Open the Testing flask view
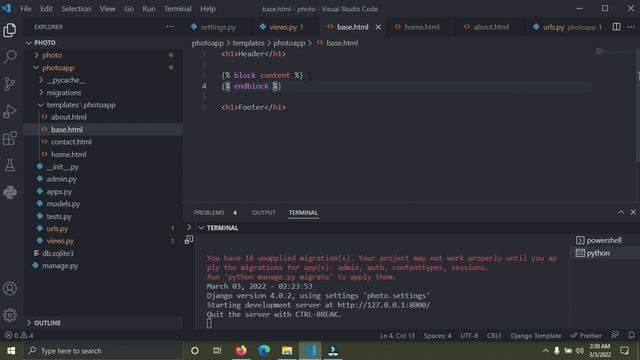Viewport: 640px width, 360px height. 10,165
